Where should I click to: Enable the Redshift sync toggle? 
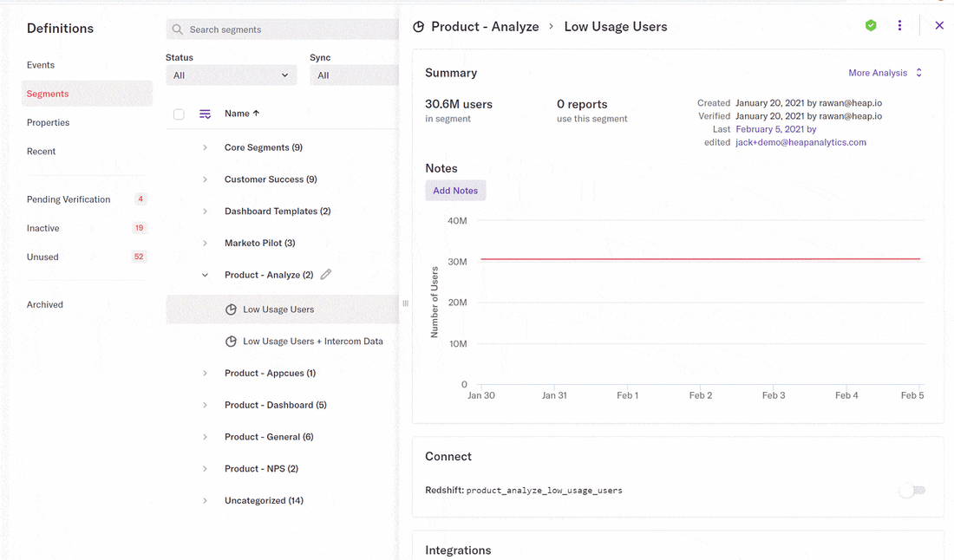pos(912,491)
